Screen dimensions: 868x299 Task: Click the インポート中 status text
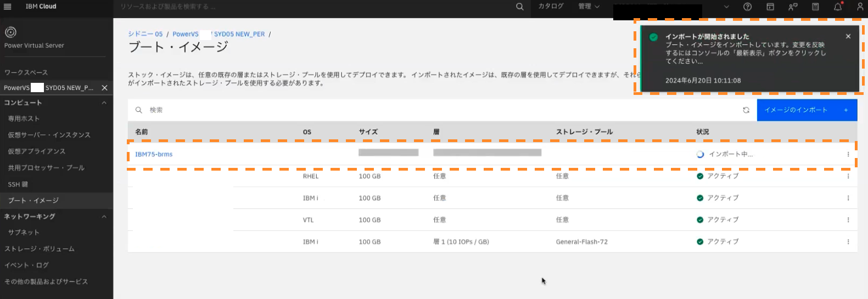point(731,155)
